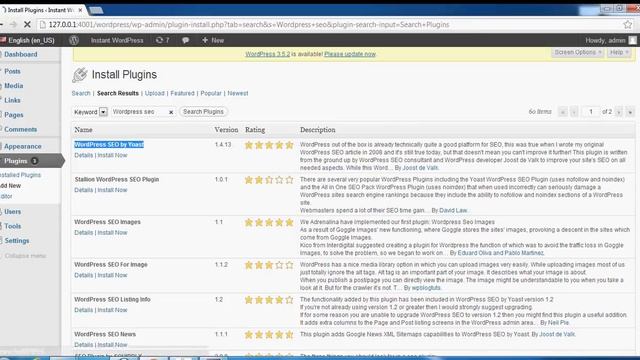
Task: Click the Please update now link
Action: point(350,54)
